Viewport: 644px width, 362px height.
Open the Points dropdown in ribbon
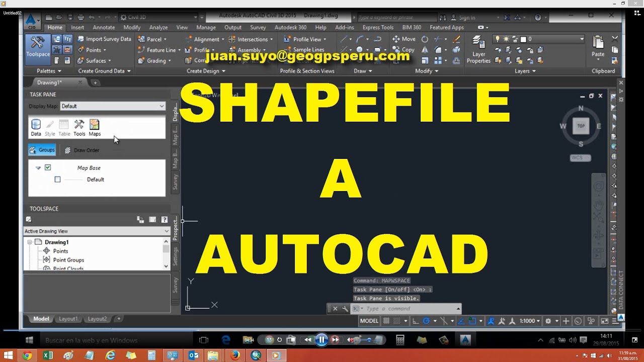point(92,50)
